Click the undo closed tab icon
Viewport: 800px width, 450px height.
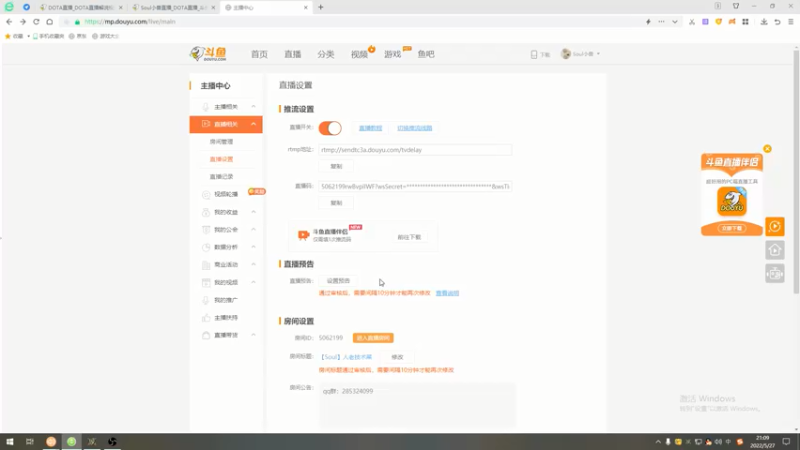777,22
